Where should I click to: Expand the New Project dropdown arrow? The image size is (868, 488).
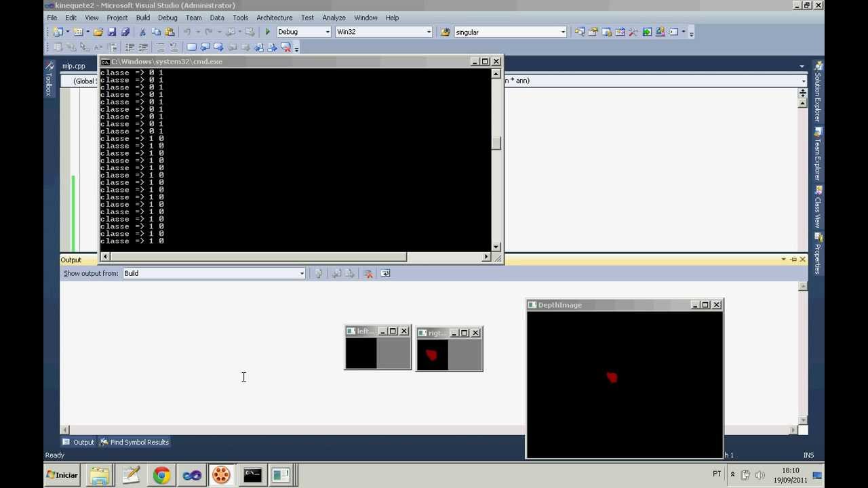[67, 32]
